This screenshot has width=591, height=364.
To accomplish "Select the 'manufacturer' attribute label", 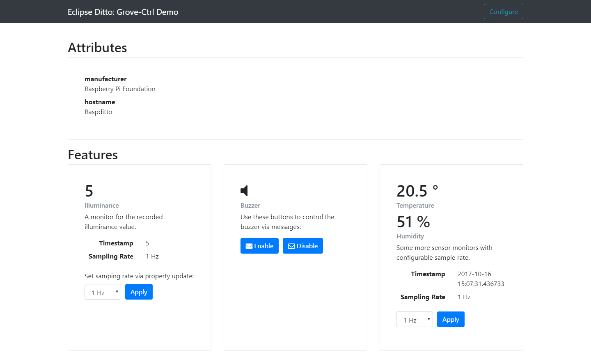I will [x=105, y=79].
